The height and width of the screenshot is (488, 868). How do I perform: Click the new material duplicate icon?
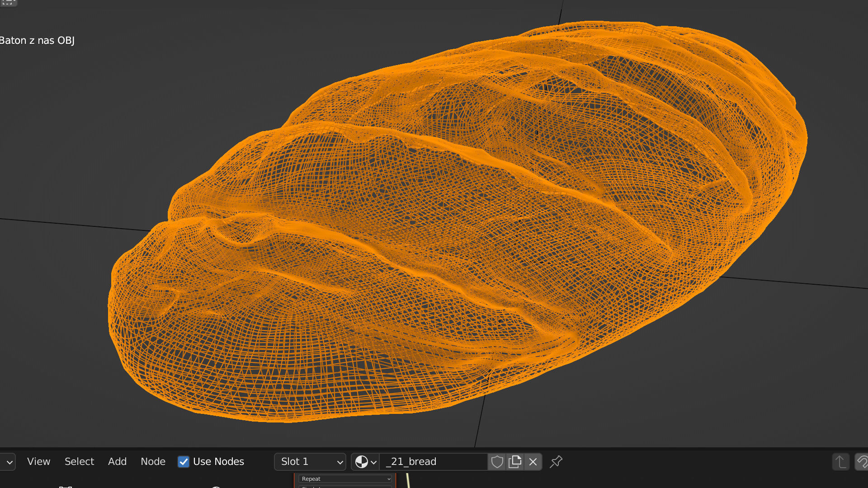pos(515,462)
